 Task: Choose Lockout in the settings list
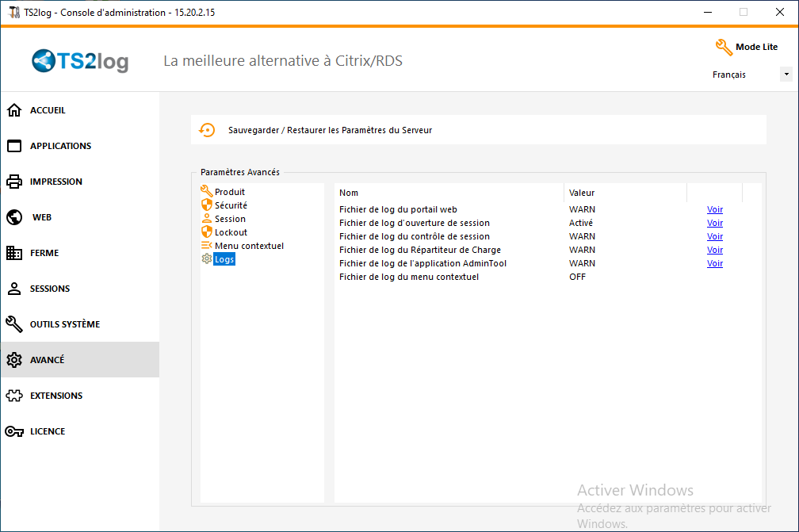[x=231, y=232]
